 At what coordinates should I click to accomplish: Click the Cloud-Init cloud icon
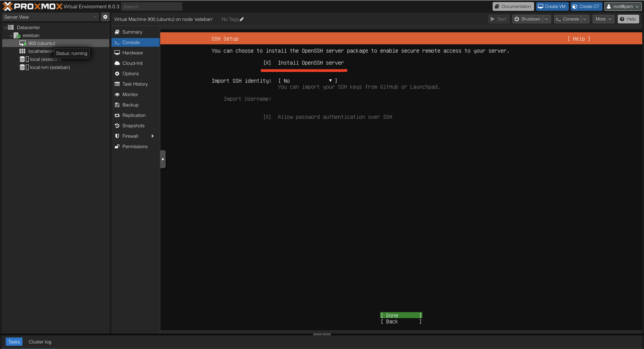[x=117, y=63]
